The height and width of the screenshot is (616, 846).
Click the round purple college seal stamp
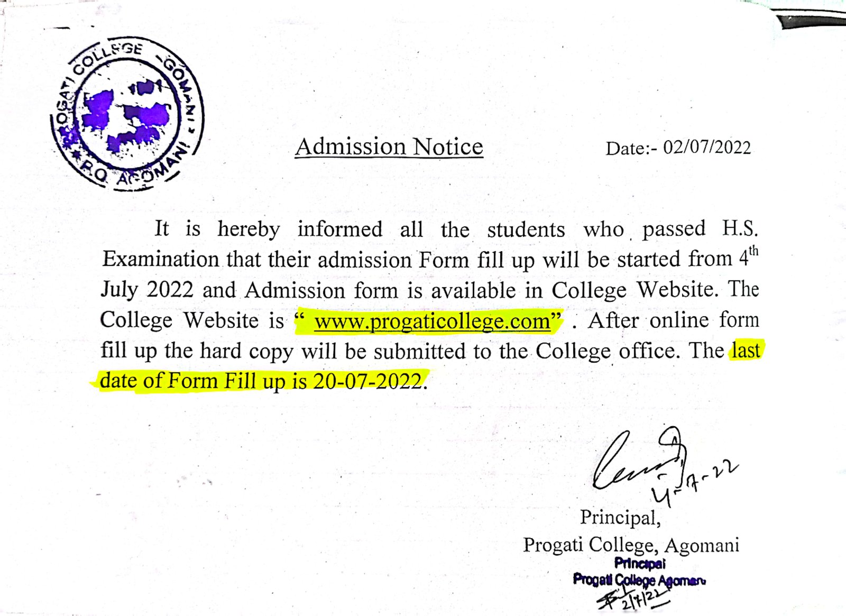[x=127, y=114]
